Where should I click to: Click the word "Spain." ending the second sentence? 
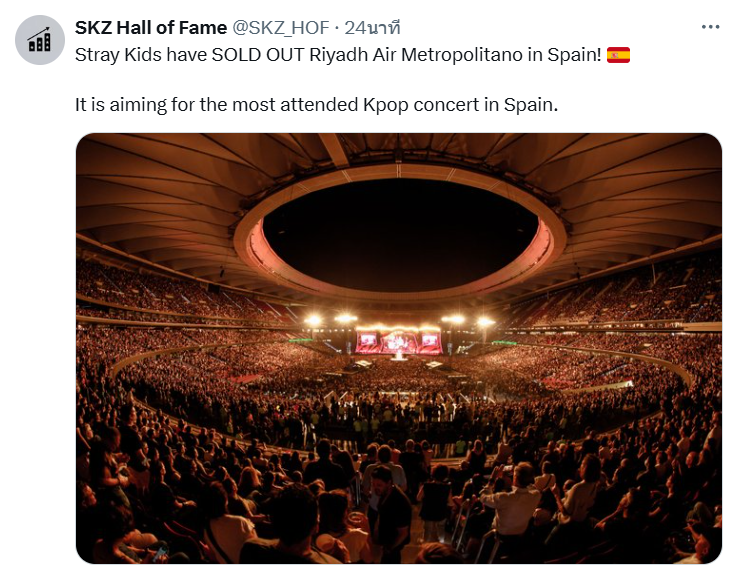coord(531,105)
